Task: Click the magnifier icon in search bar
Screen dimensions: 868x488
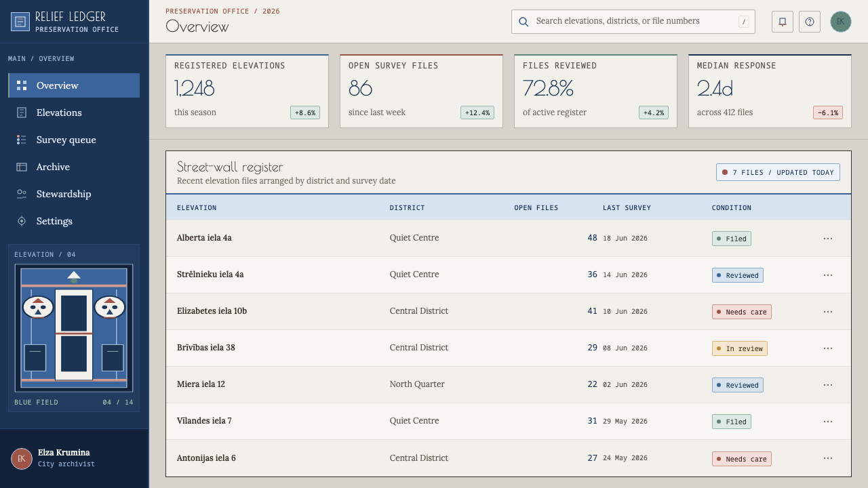Action: click(524, 22)
